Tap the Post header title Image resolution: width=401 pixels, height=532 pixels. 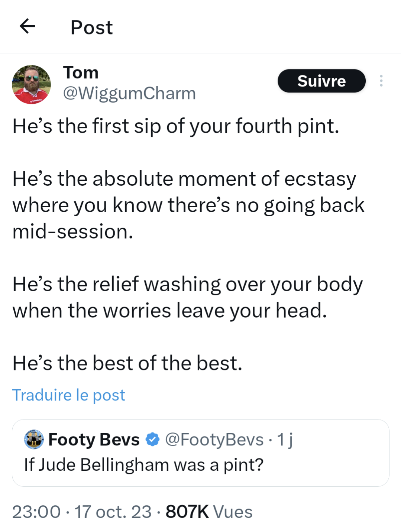pyautogui.click(x=92, y=27)
